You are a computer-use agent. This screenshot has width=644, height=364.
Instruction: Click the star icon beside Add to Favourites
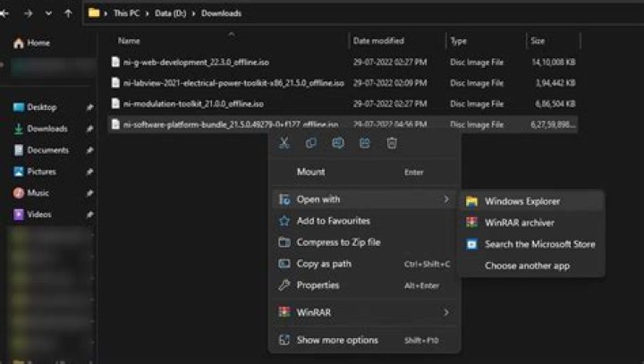point(284,221)
